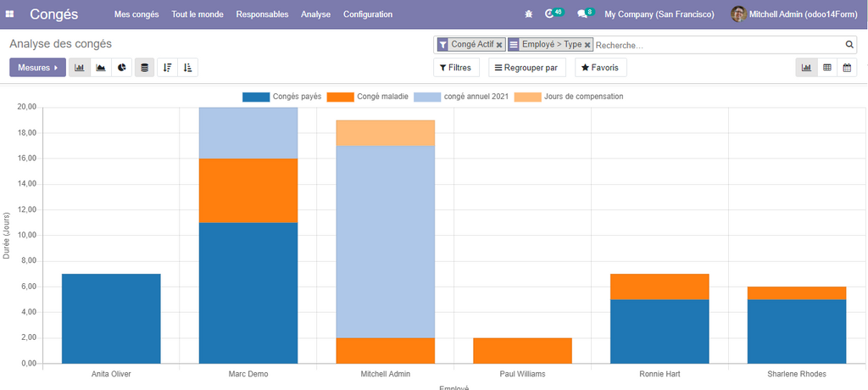868x390 pixels.
Task: Switch chart to pie chart mode
Action: pos(122,68)
